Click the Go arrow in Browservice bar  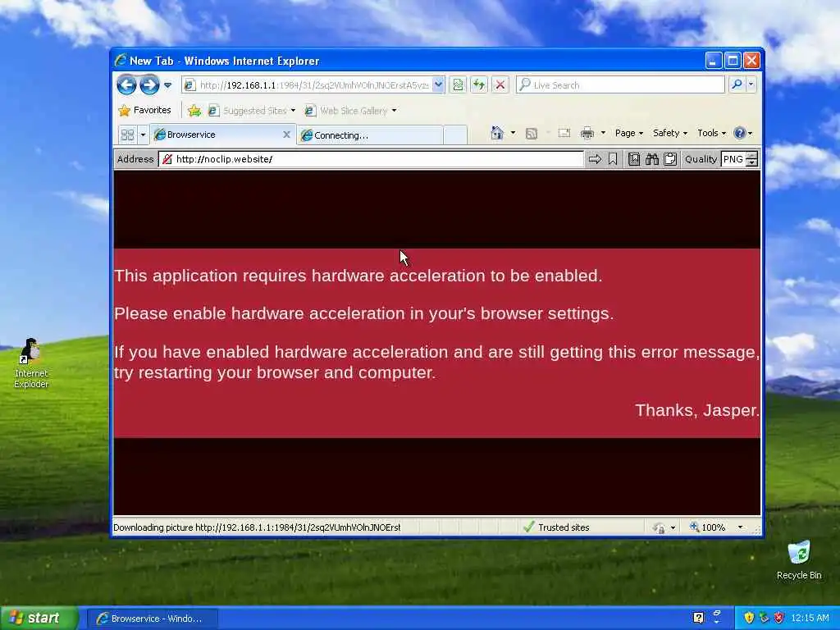[x=595, y=159]
